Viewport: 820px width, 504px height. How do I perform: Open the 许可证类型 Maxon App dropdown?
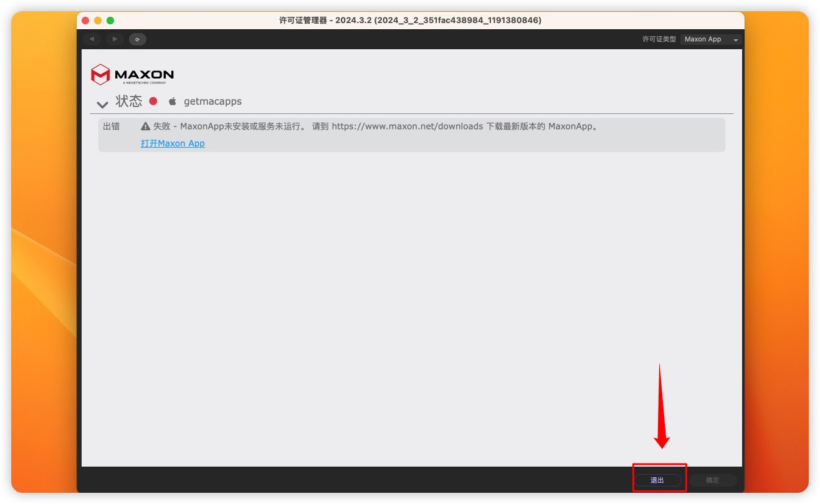(710, 39)
